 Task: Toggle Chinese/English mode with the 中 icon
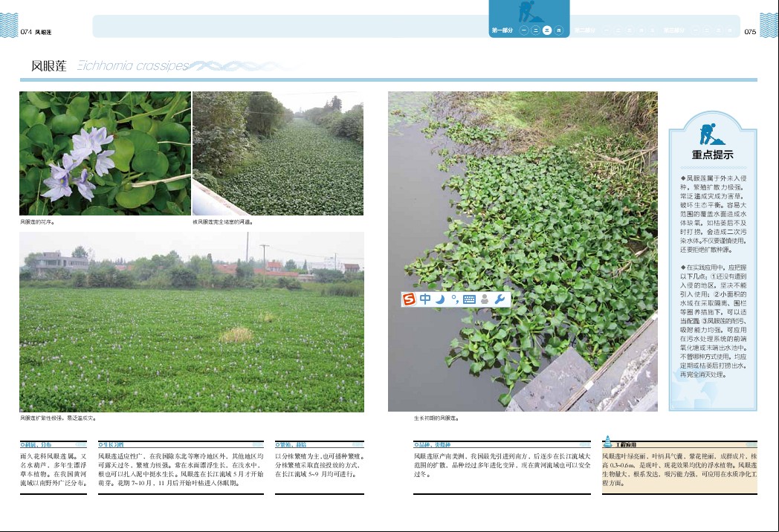coord(425,299)
